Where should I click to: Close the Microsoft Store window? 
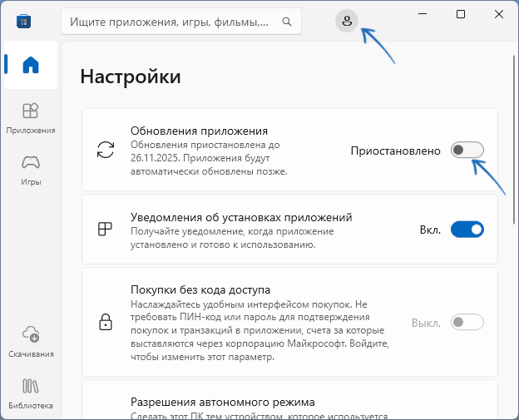[499, 14]
